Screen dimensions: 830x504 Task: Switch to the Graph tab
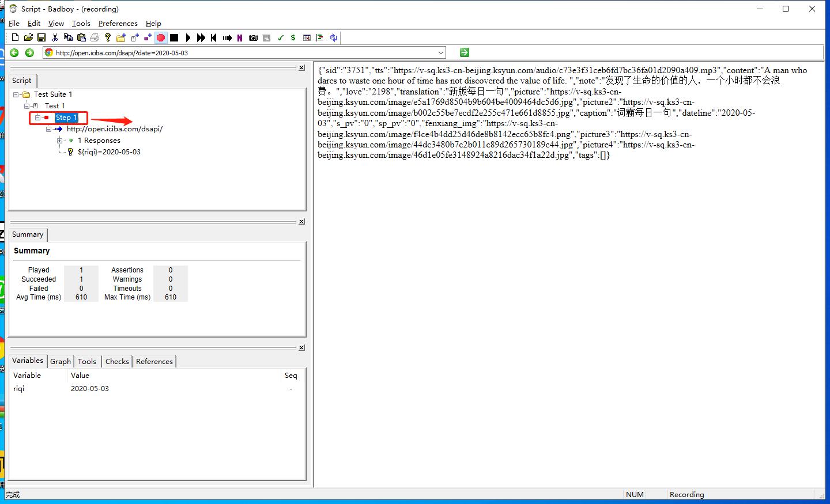click(61, 361)
